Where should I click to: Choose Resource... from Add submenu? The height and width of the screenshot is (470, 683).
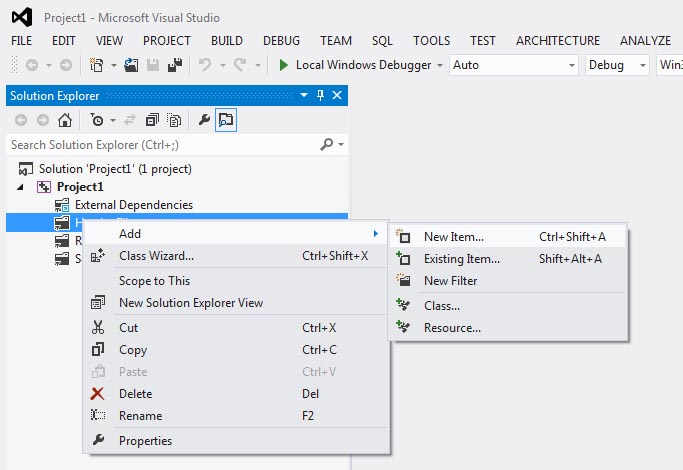[x=508, y=328]
